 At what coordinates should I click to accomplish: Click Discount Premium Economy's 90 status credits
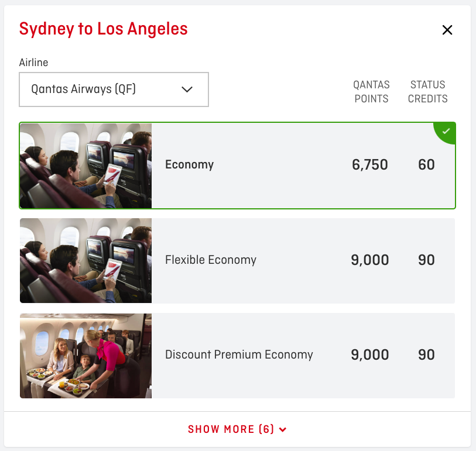(x=426, y=355)
